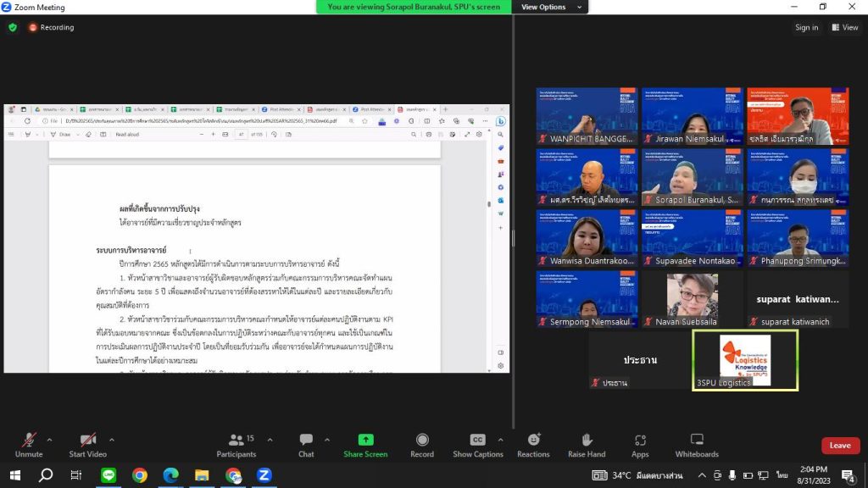Open Microsoft Edge from the taskbar
This screenshot has width=868, height=488.
(170, 475)
